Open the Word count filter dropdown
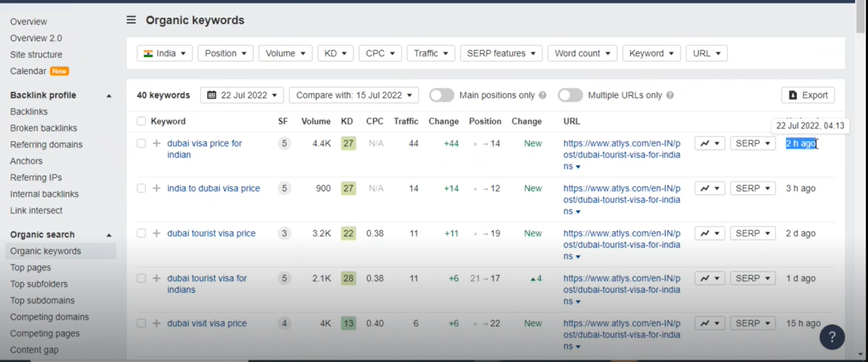This screenshot has height=362, width=868. pyautogui.click(x=582, y=53)
